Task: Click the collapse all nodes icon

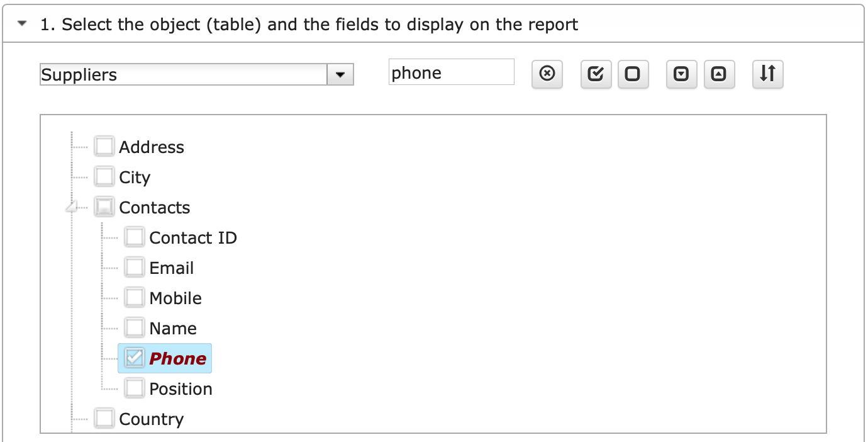Action: 719,74
